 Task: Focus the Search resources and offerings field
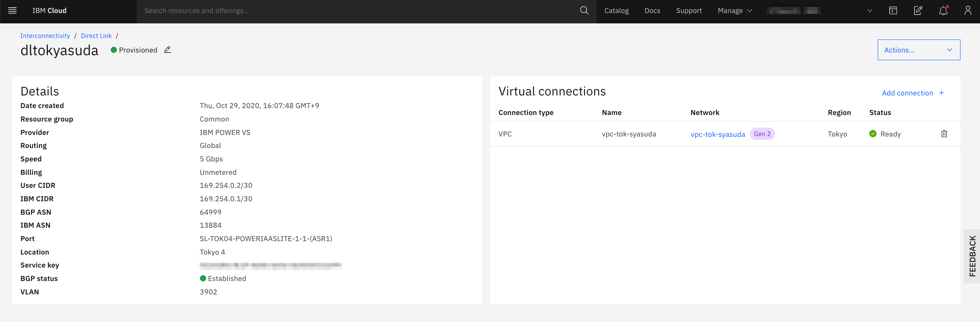356,11
